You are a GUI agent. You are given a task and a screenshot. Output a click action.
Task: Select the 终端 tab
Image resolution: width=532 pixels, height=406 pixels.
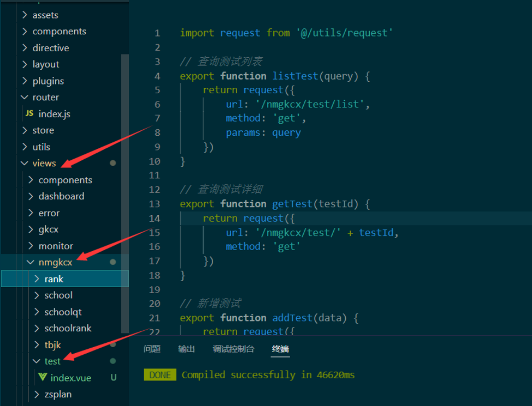point(280,349)
